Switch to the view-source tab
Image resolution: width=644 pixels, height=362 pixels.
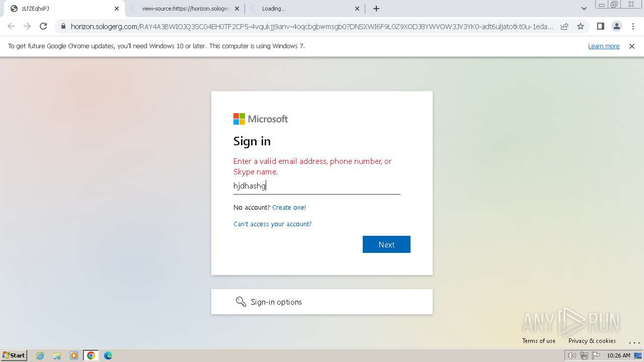[x=185, y=9]
